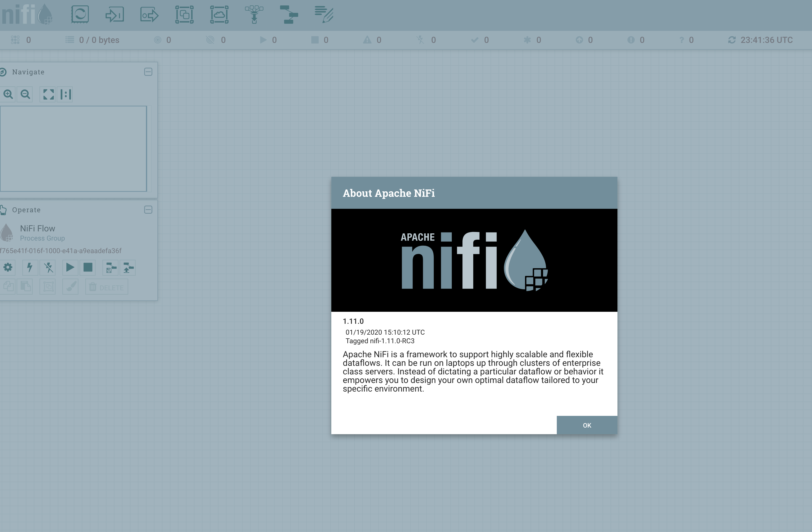Click the active threads count icon
812x532 pixels.
pos(15,40)
